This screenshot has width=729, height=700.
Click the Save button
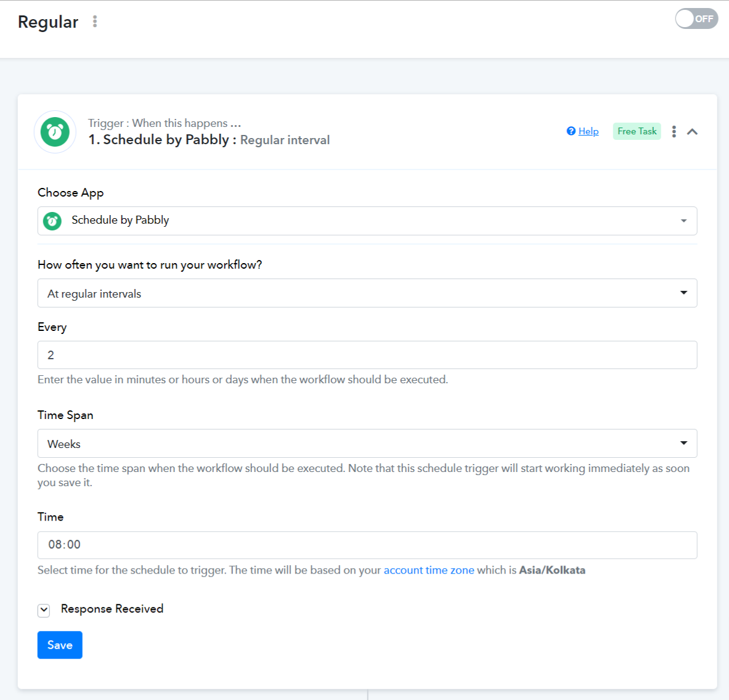[x=60, y=645]
